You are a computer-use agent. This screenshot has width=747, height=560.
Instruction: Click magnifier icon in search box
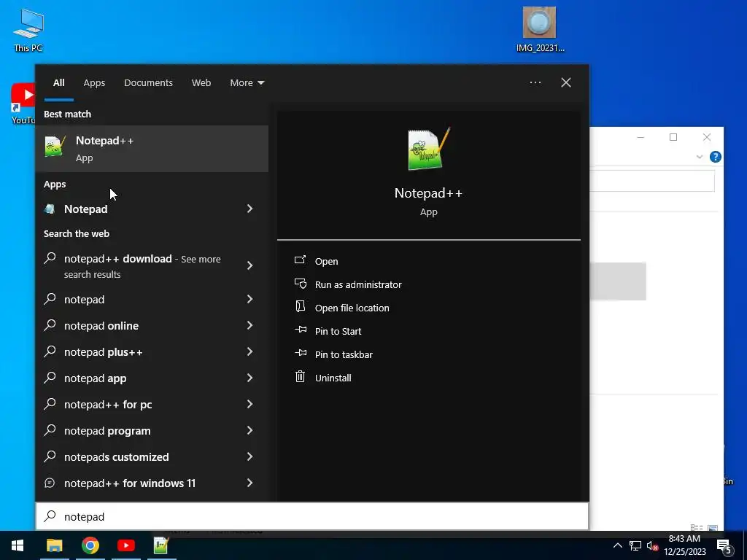pos(50,516)
